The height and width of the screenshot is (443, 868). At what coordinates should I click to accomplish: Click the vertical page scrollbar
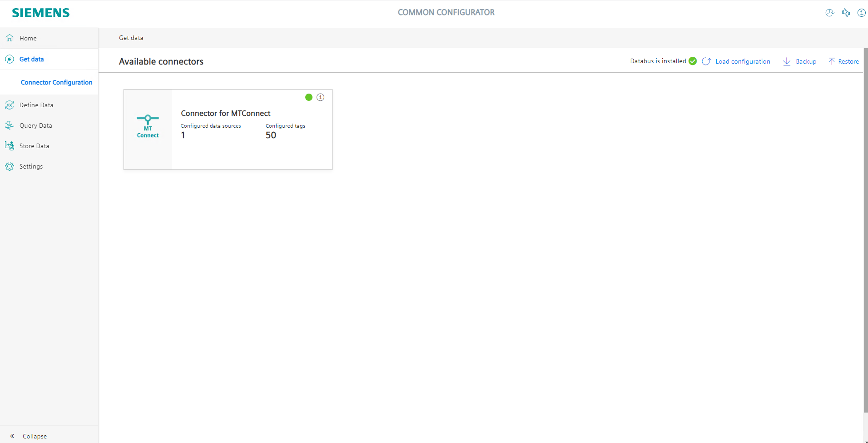click(866, 231)
